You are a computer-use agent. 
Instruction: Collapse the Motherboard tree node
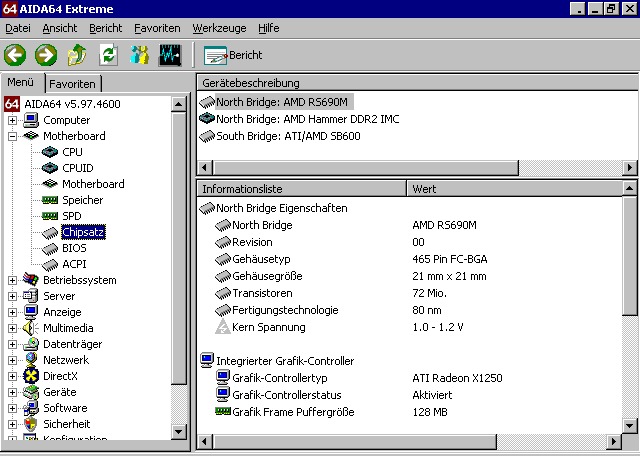click(12, 136)
